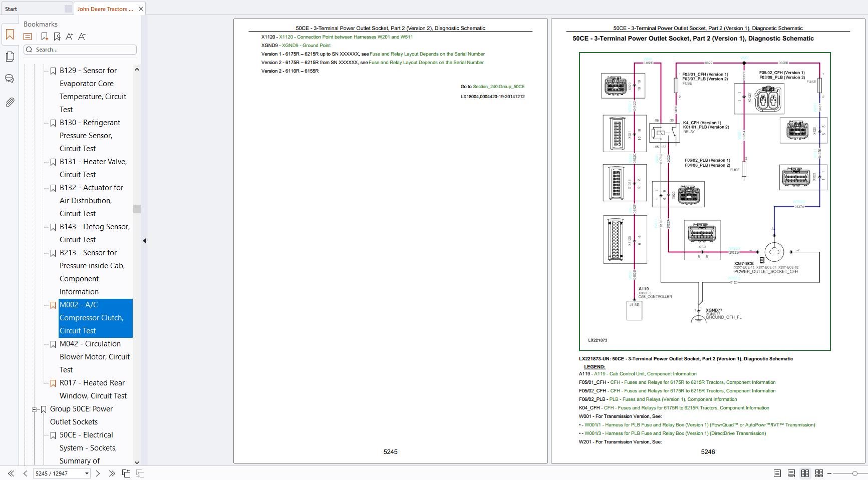The image size is (868, 480).
Task: Open bookmark B143 Defog Sensor
Action: [94, 233]
